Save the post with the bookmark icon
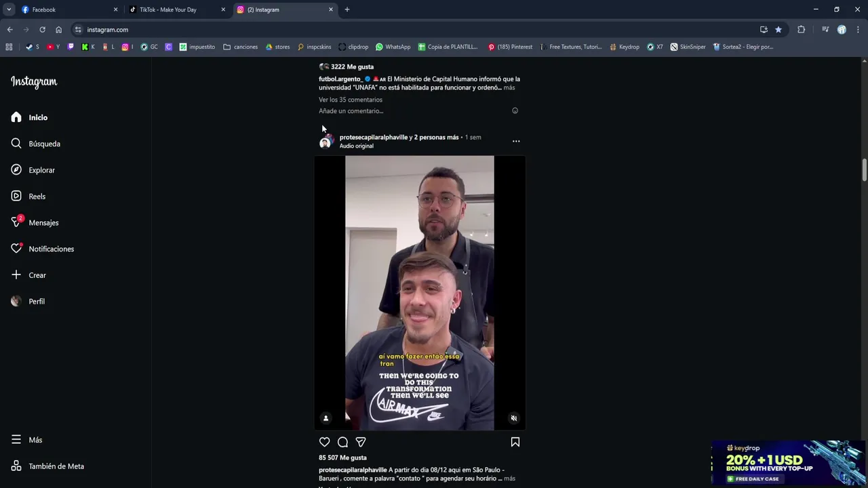868x488 pixels. (x=515, y=442)
